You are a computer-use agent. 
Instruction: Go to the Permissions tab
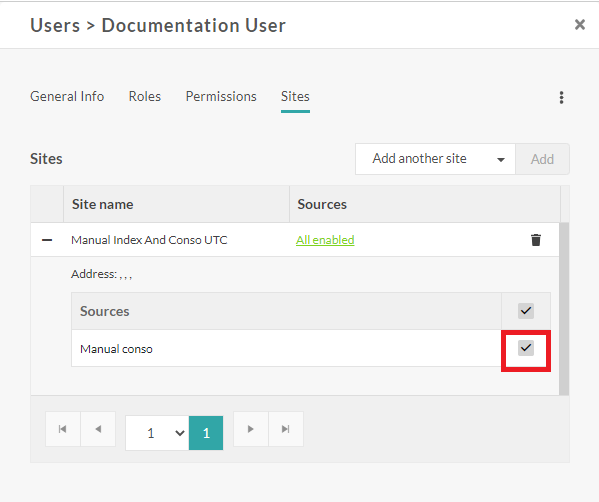221,96
